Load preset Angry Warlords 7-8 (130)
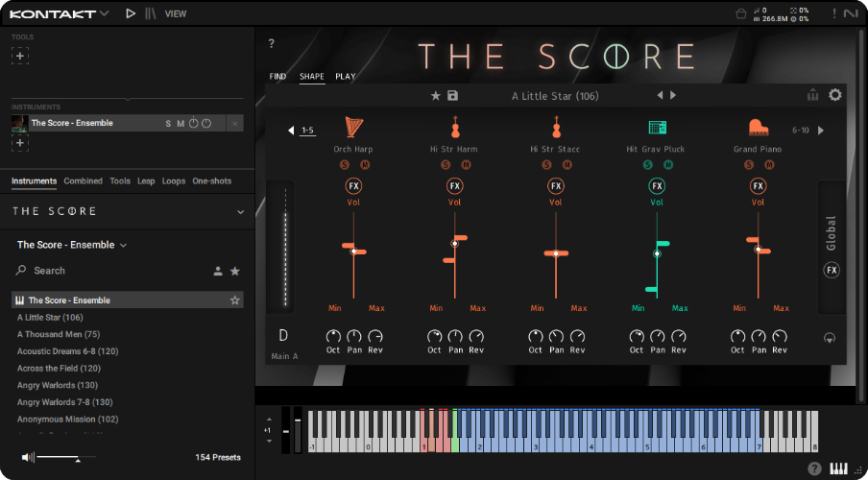The width and height of the screenshot is (868, 480). 64,402
